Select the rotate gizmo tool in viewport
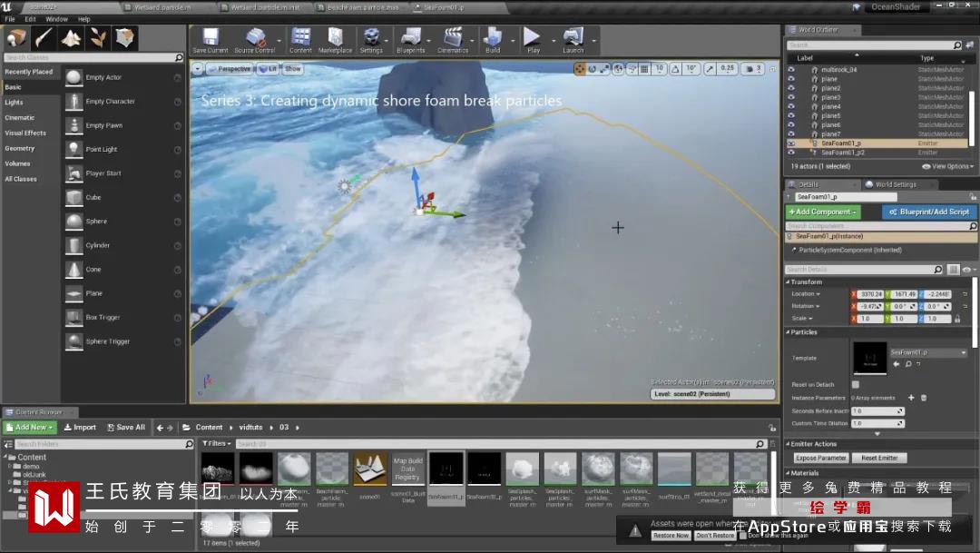 point(593,69)
